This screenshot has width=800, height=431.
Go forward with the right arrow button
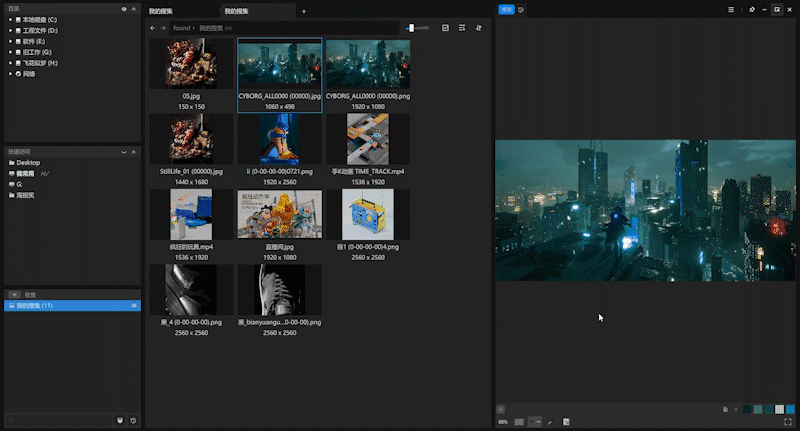tap(163, 28)
